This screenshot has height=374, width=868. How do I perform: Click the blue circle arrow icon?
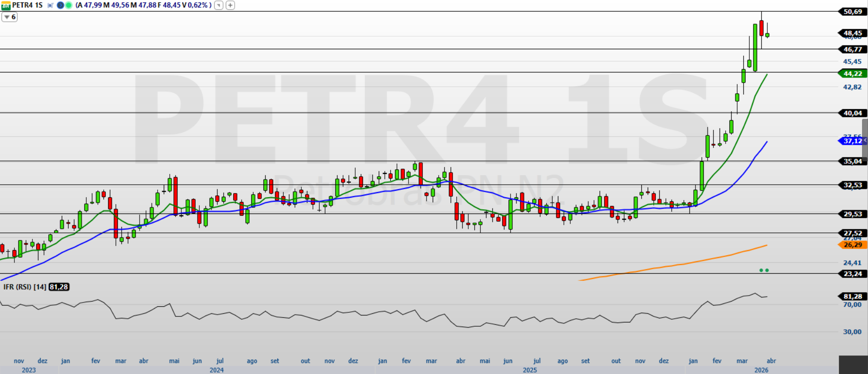point(61,5)
